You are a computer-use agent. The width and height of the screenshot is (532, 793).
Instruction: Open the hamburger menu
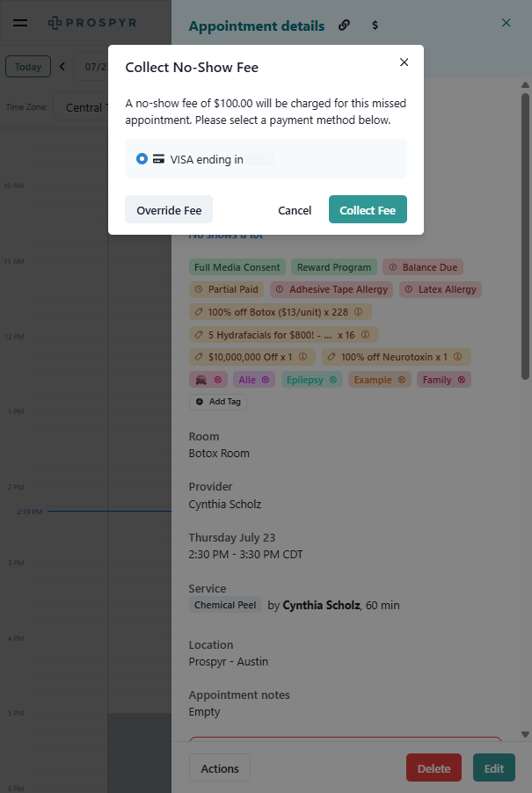point(20,23)
